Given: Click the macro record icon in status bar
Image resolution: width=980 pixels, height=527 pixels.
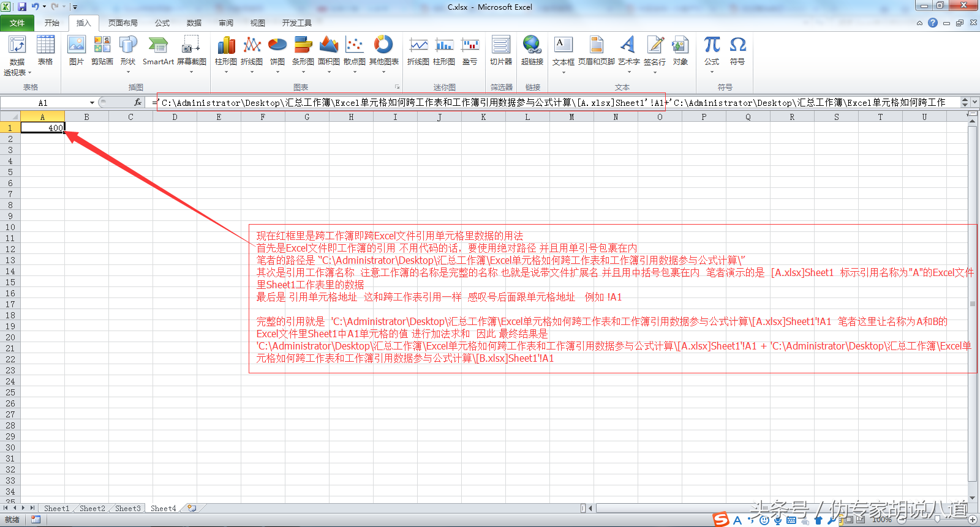Looking at the screenshot, I should (x=36, y=520).
